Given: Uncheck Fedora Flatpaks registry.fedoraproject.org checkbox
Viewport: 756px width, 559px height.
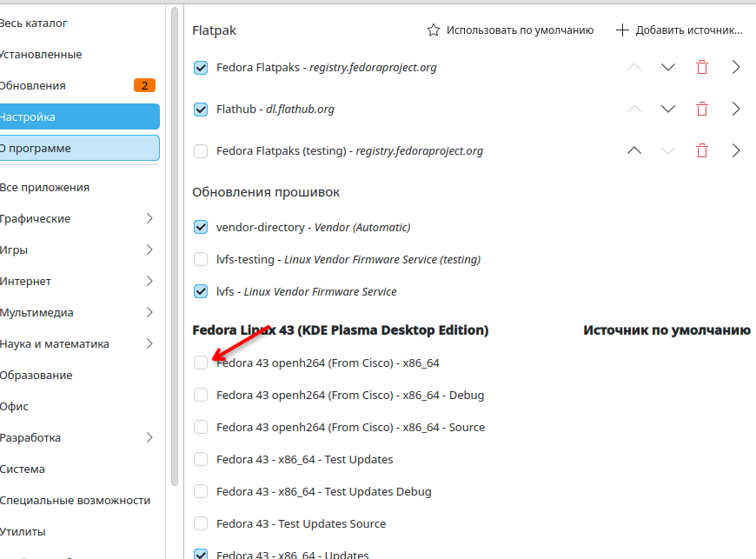Looking at the screenshot, I should pyautogui.click(x=201, y=68).
